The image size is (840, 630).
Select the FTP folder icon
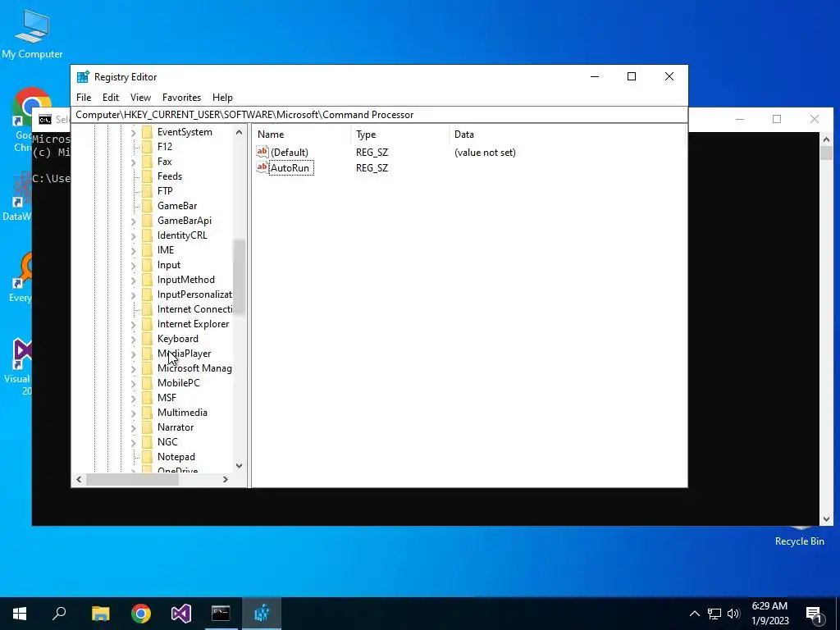148,191
